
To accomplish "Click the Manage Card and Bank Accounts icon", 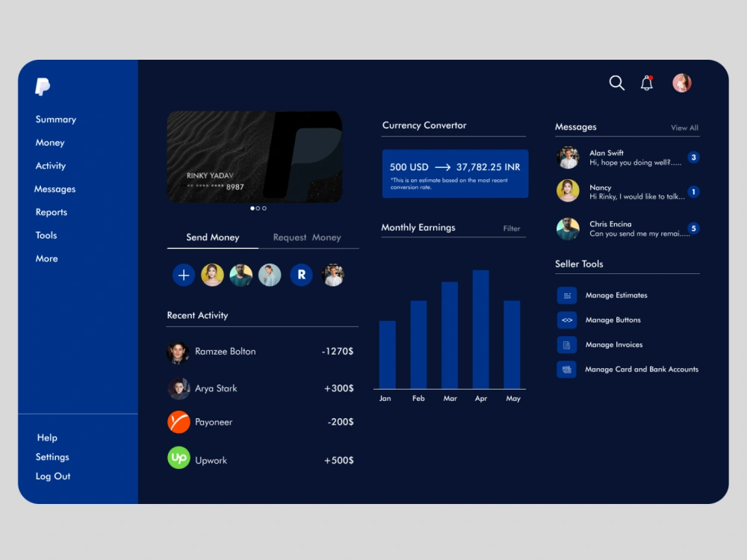I will coord(566,370).
